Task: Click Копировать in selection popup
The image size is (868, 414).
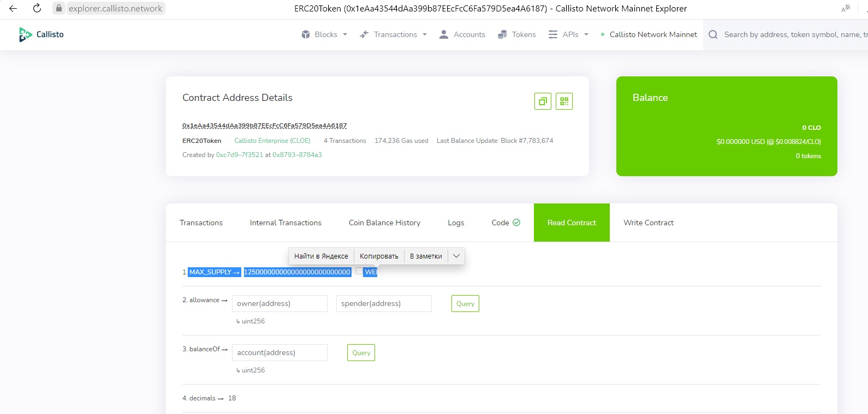Action: pos(379,256)
